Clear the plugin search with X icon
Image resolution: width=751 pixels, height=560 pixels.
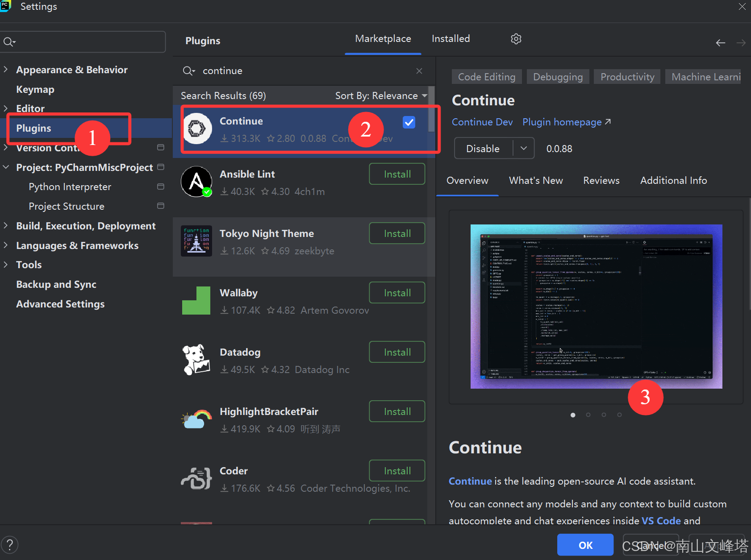(x=419, y=71)
